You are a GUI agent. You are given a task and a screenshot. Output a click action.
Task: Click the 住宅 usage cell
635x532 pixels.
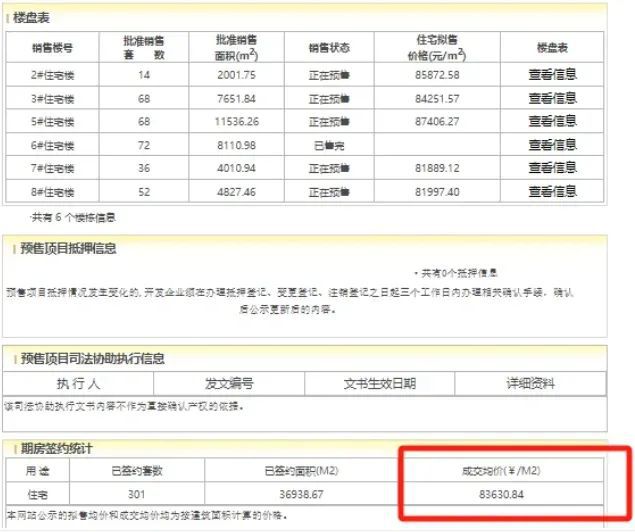[x=38, y=495]
